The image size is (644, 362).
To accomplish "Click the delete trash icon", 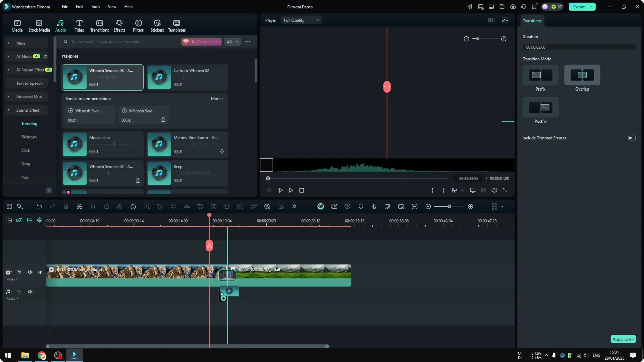I will click(x=66, y=206).
